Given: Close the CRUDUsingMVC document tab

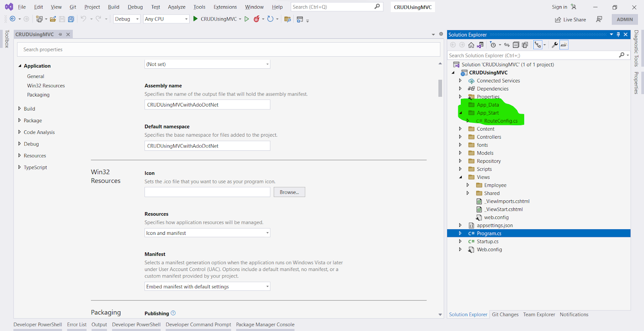Looking at the screenshot, I should point(68,35).
